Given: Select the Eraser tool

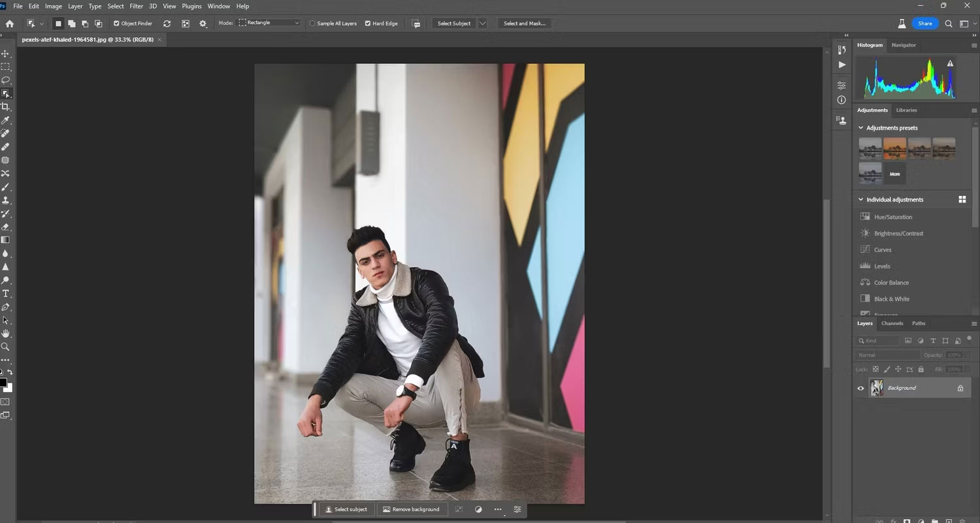Looking at the screenshot, I should point(5,227).
